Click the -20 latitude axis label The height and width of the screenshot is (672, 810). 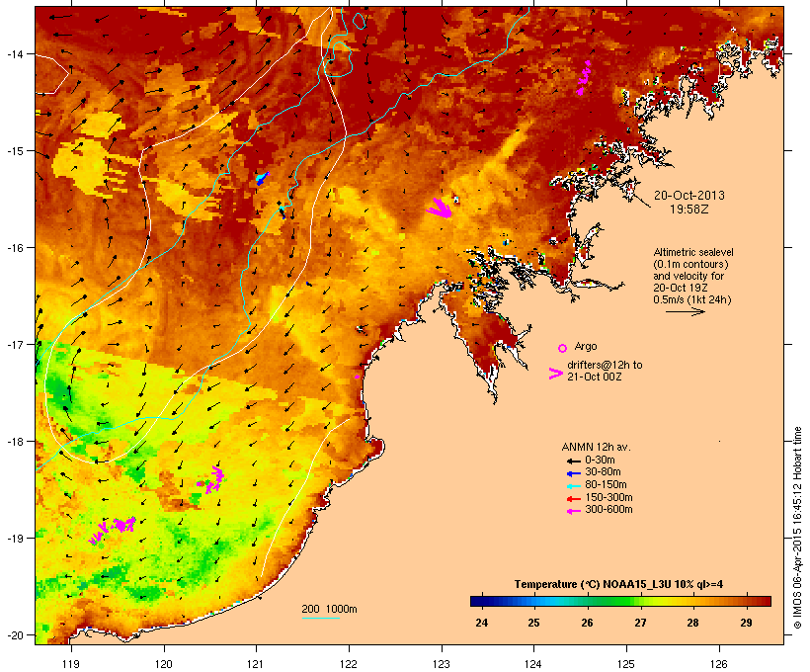coord(14,634)
